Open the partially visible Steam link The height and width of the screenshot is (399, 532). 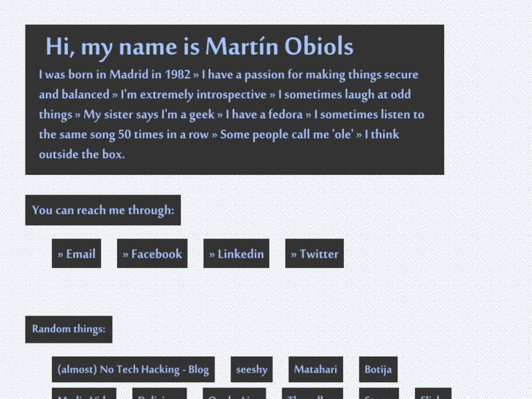(378, 394)
